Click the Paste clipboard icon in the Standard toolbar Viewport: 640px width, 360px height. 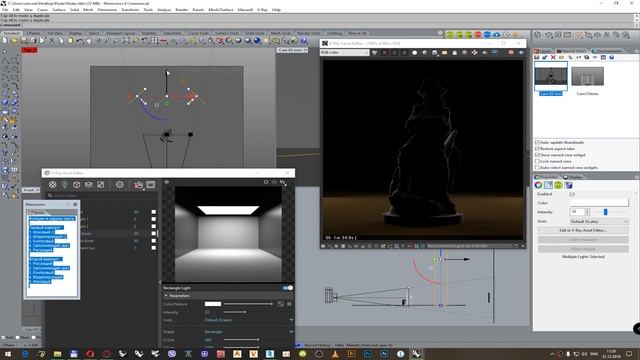point(70,40)
